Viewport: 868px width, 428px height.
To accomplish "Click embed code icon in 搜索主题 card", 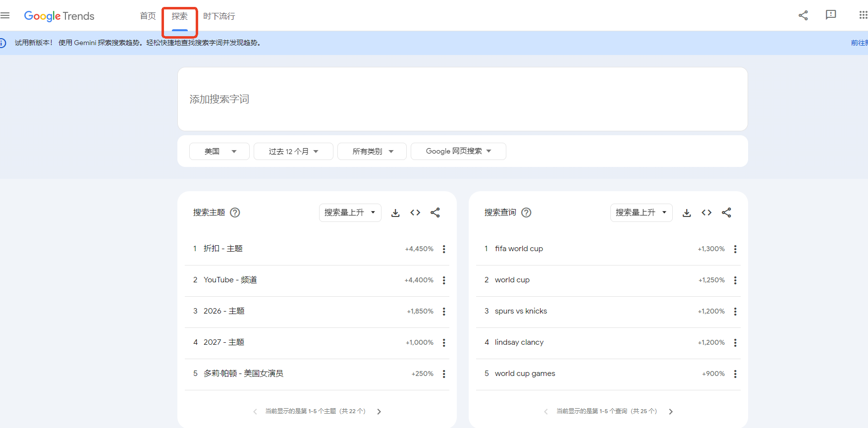I will [x=415, y=213].
